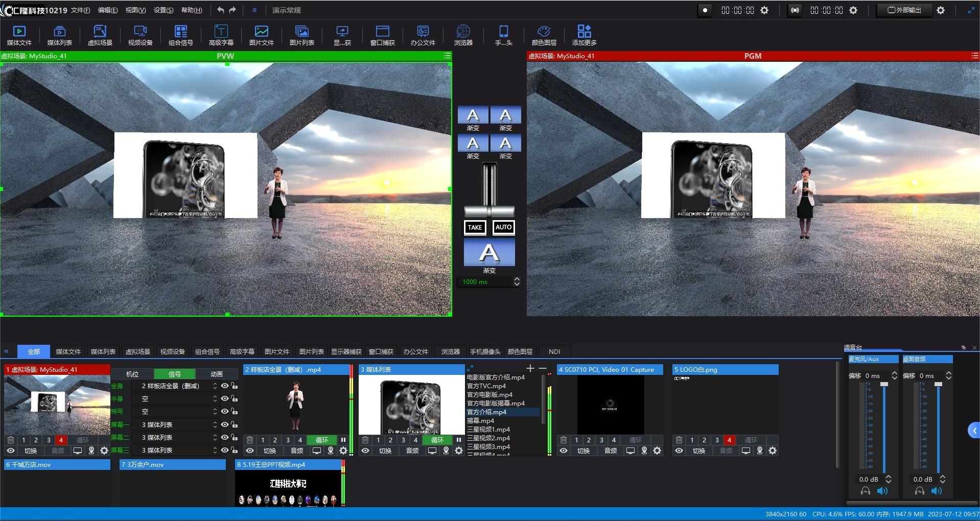The width and height of the screenshot is (980, 521).
Task: Open streaming settings gear beside stream timer
Action: pos(853,10)
